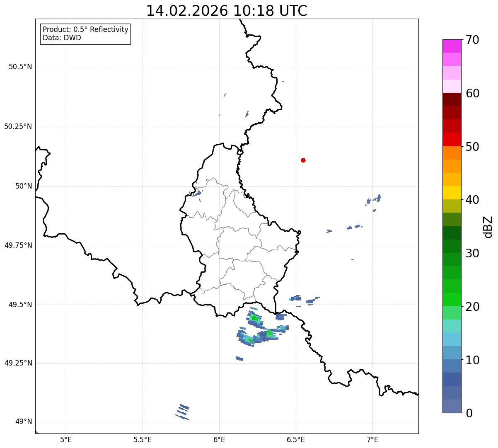This screenshot has height=448, width=498.
Task: Pick the olive swatch just below 40 dBZ
Action: click(x=452, y=206)
